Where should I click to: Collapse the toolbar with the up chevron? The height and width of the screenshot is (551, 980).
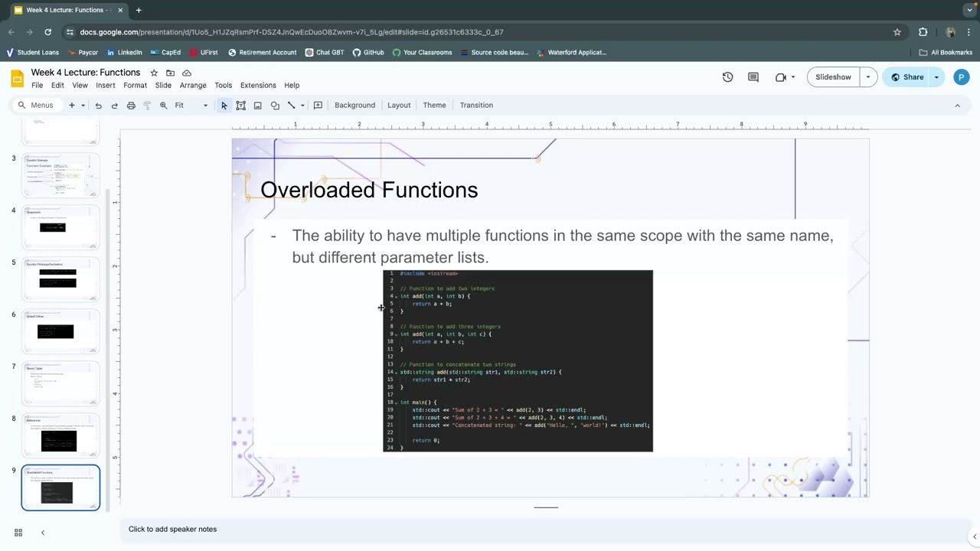click(957, 106)
